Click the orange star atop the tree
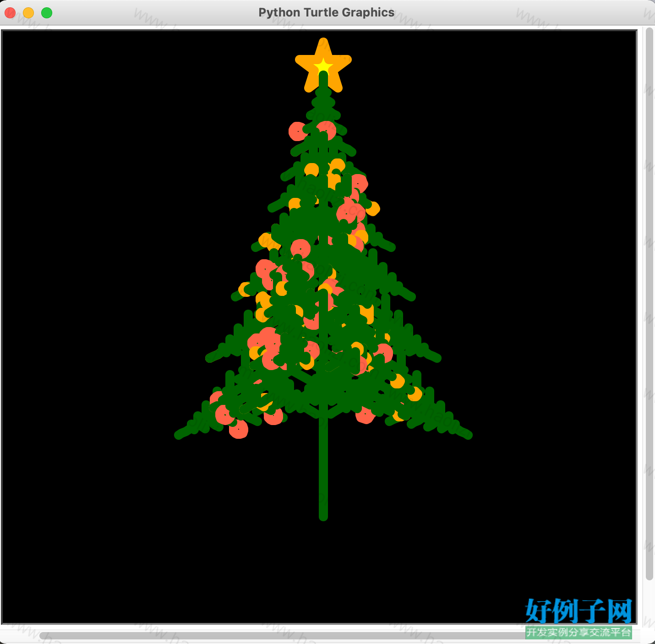Image resolution: width=655 pixels, height=644 pixels. tap(323, 65)
